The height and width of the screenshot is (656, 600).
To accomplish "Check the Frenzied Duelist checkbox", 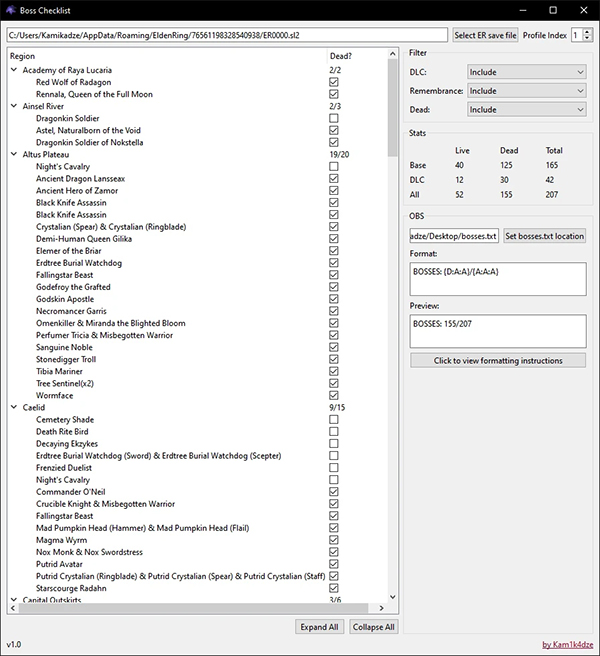I will coord(333,468).
